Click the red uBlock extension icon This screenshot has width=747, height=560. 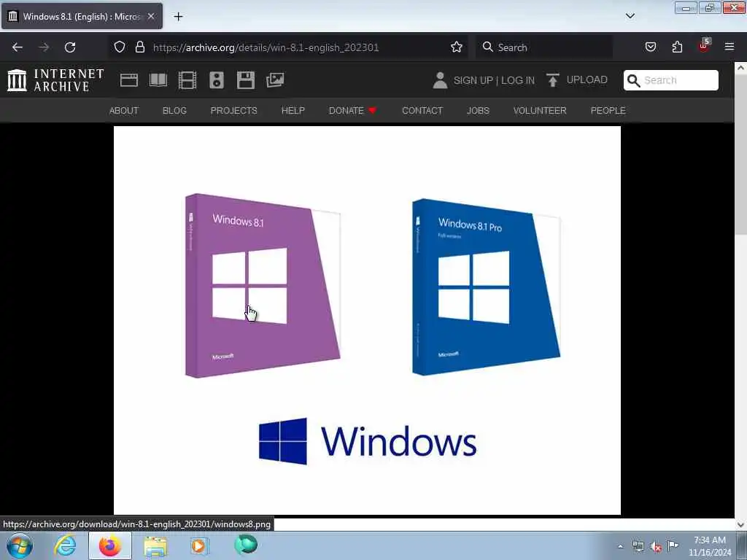(x=704, y=46)
